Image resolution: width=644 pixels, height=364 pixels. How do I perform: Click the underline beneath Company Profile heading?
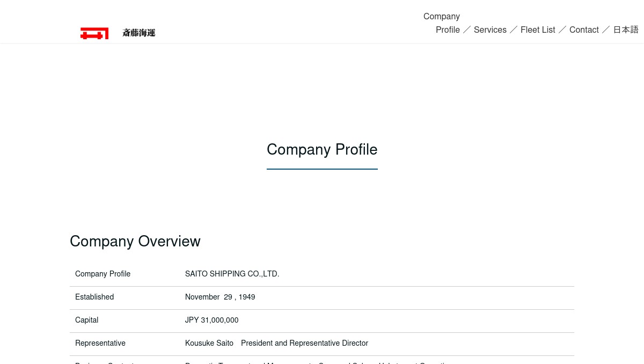pos(322,168)
